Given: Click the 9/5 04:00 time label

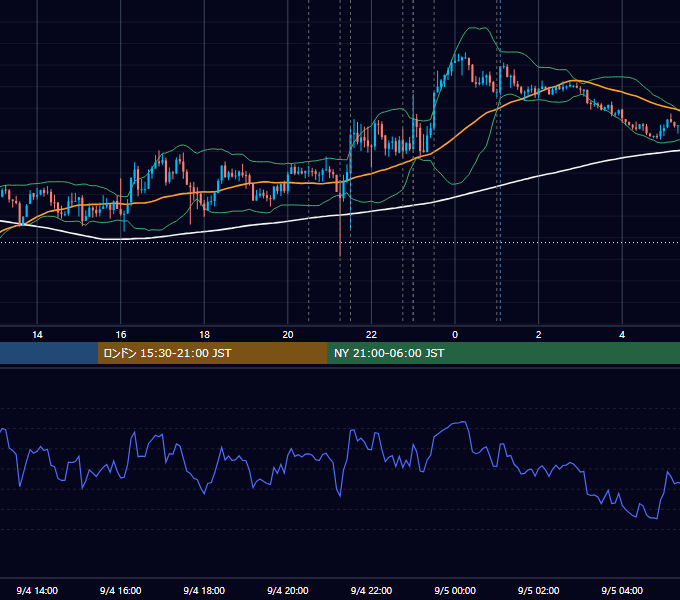Looking at the screenshot, I should tap(622, 590).
